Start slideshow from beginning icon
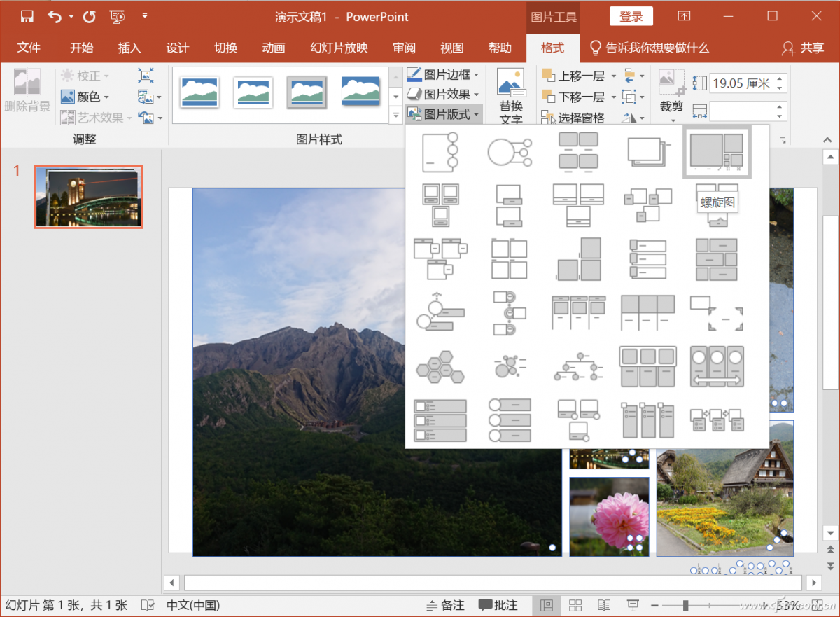Screen dimensions: 840x617 117,16
